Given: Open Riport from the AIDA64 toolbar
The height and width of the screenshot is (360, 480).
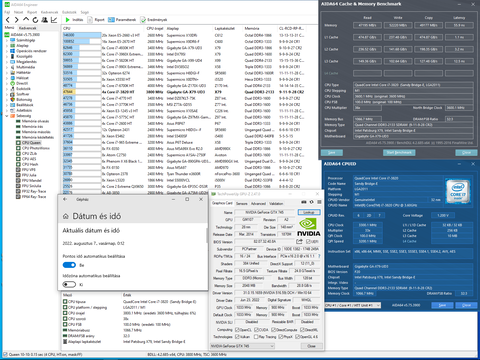Looking at the screenshot, I should click(96, 20).
